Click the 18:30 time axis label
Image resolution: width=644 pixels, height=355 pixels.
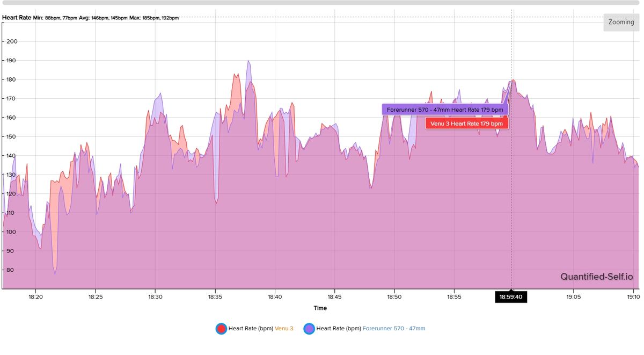[155, 296]
